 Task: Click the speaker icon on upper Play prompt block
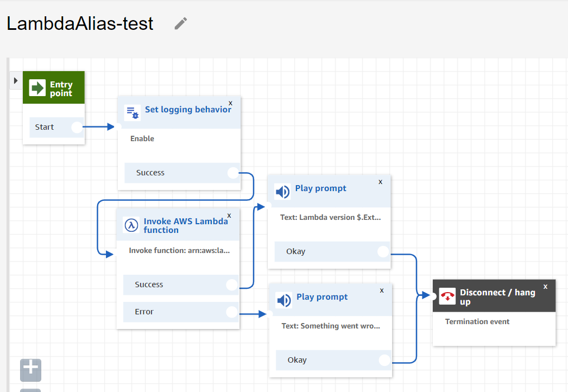click(282, 192)
